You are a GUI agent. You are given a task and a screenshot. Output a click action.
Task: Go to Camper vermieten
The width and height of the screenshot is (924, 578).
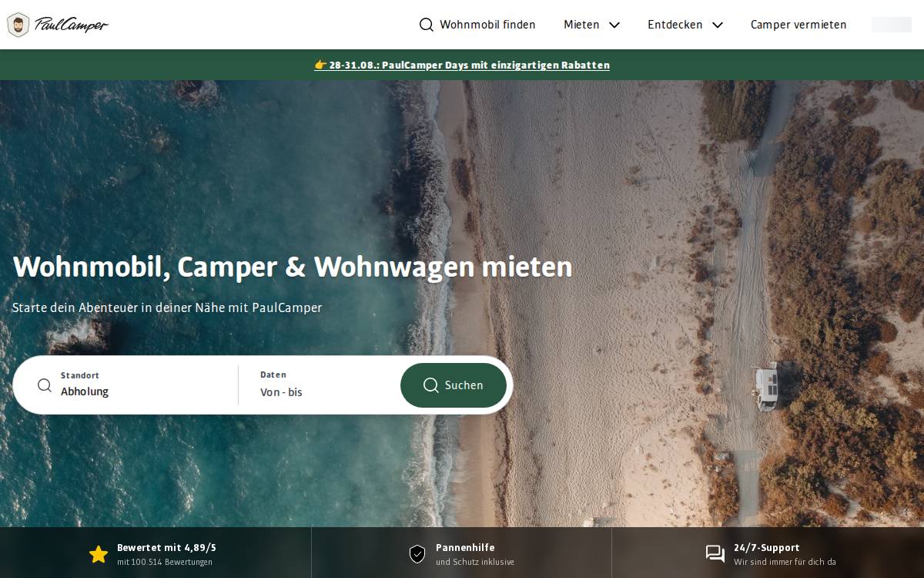[798, 25]
